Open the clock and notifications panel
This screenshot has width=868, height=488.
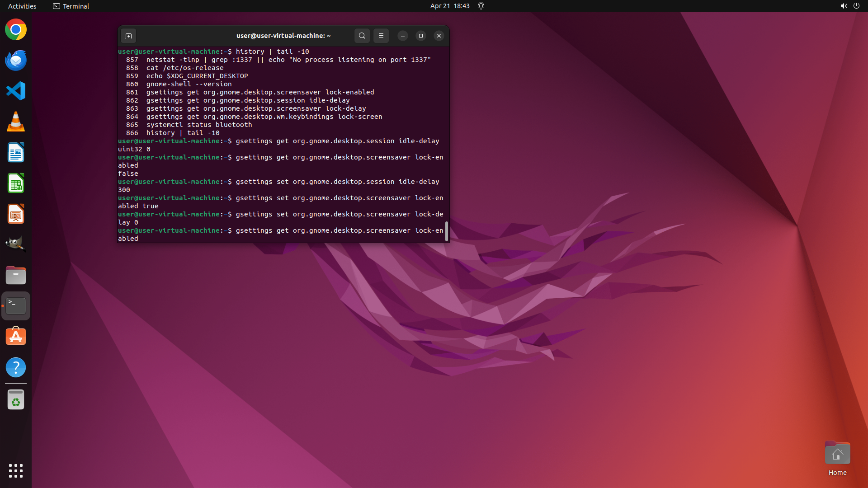450,6
